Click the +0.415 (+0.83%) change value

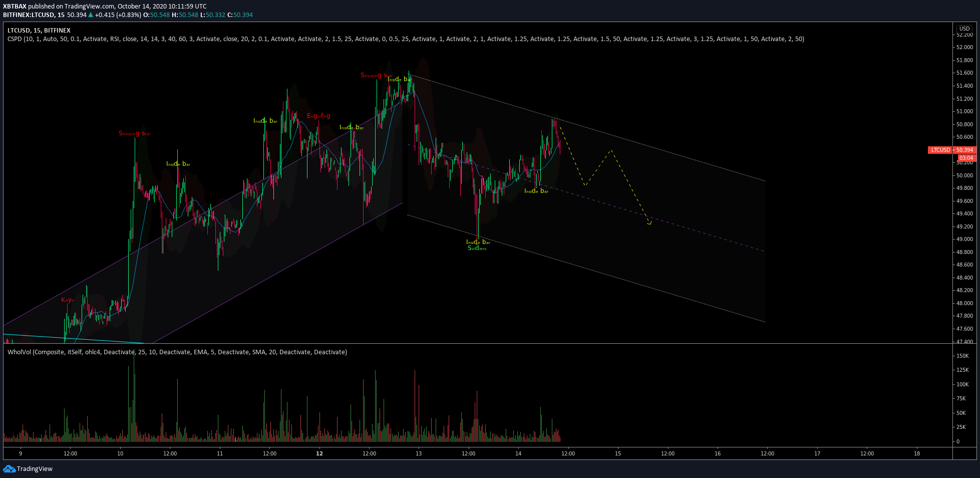pyautogui.click(x=118, y=15)
